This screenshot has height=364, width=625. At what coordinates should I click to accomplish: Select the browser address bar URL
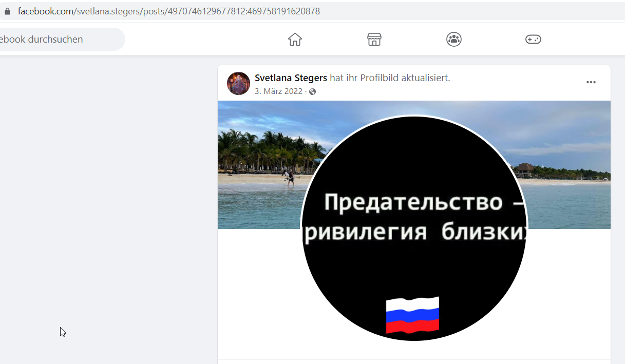point(169,11)
